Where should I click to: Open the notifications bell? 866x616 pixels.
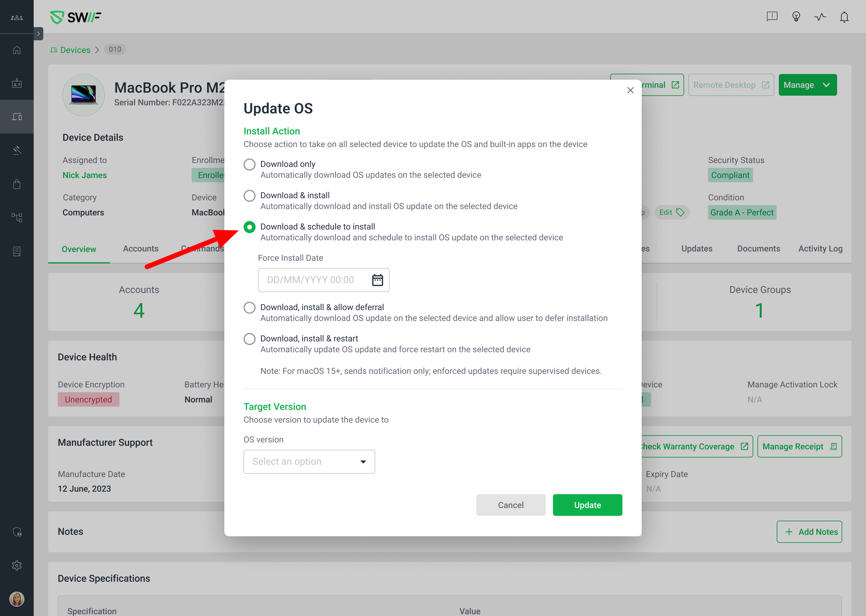point(844,17)
